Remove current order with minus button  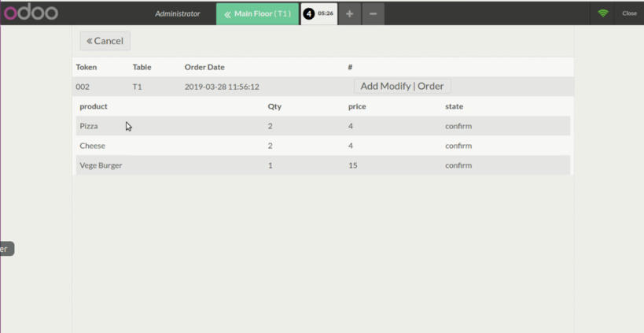(373, 14)
